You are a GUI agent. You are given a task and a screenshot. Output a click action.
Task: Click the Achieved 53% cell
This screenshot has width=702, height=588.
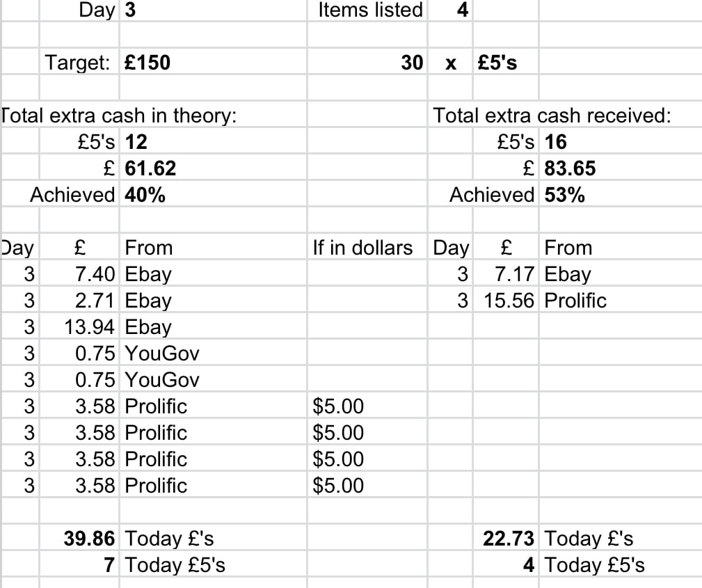[565, 195]
